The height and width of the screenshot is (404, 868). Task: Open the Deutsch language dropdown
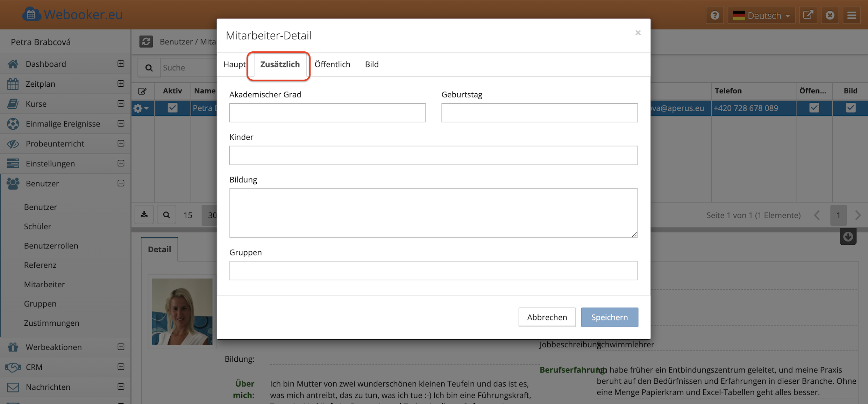pos(762,15)
